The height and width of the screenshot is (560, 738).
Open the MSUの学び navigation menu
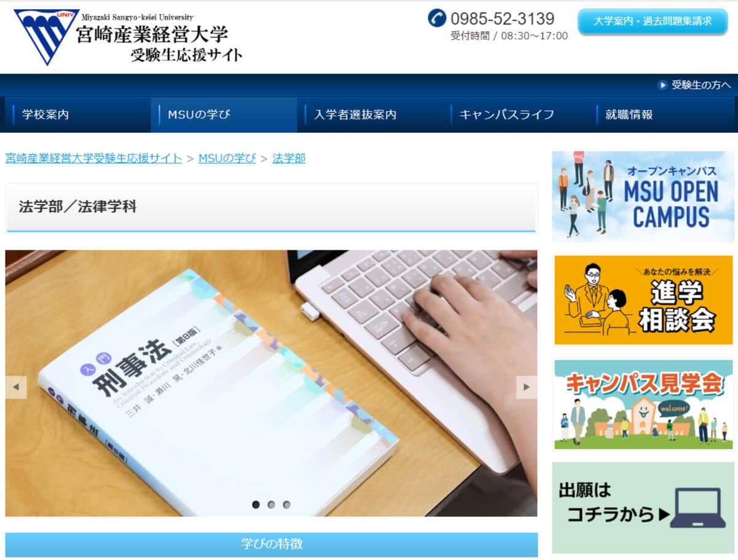point(194,114)
